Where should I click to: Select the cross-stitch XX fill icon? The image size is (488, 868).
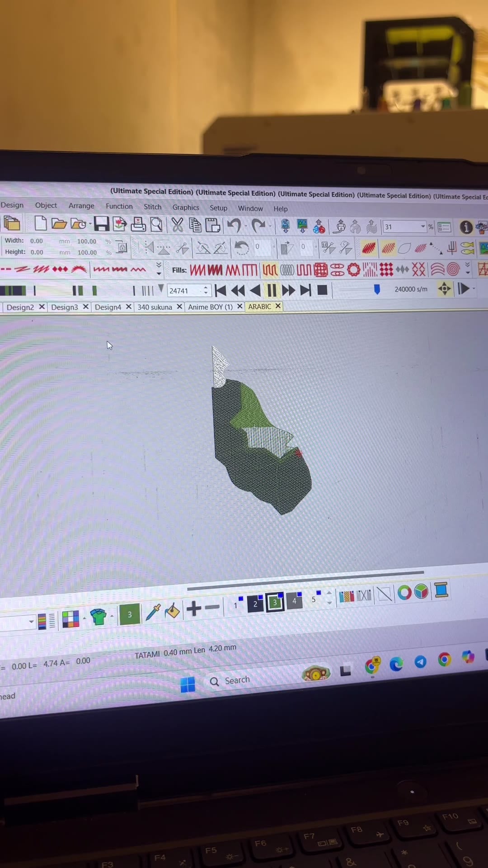418,270
